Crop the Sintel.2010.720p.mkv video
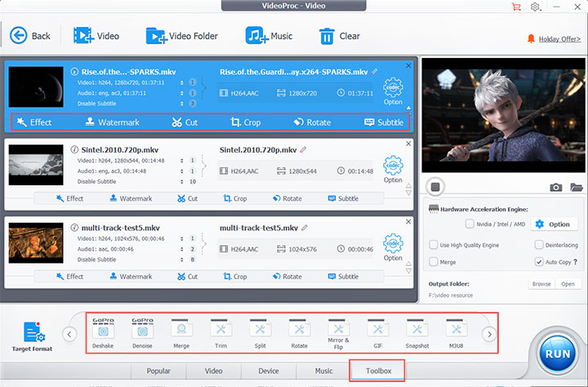Image resolution: width=588 pixels, height=387 pixels. pos(235,198)
